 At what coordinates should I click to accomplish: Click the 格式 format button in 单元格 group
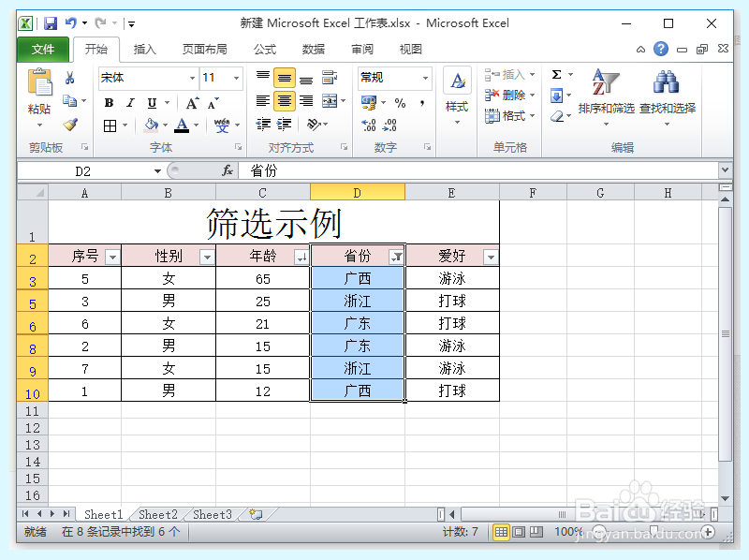coord(507,116)
